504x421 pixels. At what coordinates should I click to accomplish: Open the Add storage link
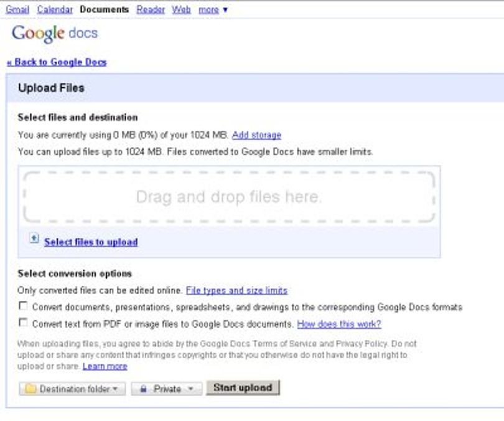click(x=256, y=135)
